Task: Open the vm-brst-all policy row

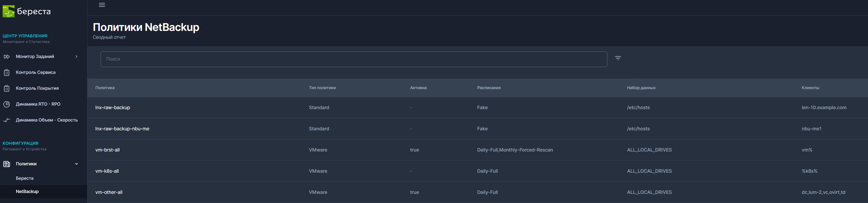Action: pyautogui.click(x=107, y=150)
